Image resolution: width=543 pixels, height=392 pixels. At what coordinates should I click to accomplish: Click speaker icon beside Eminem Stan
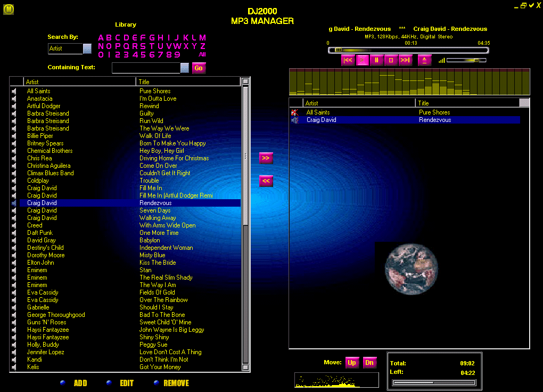(x=14, y=270)
